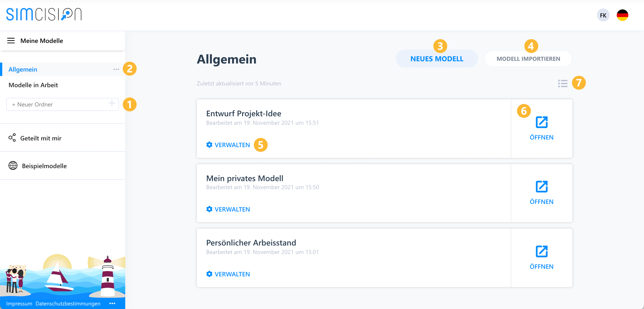Click the German flag language selector
The height and width of the screenshot is (309, 644).
point(622,15)
